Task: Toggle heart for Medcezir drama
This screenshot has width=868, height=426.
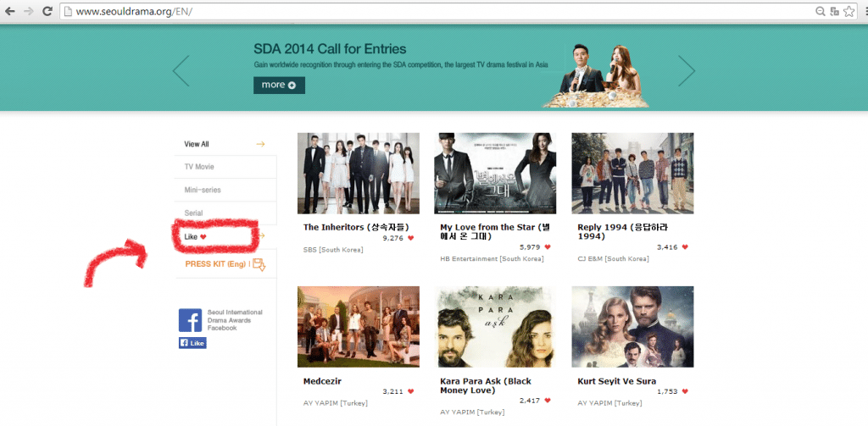Action: 411,392
